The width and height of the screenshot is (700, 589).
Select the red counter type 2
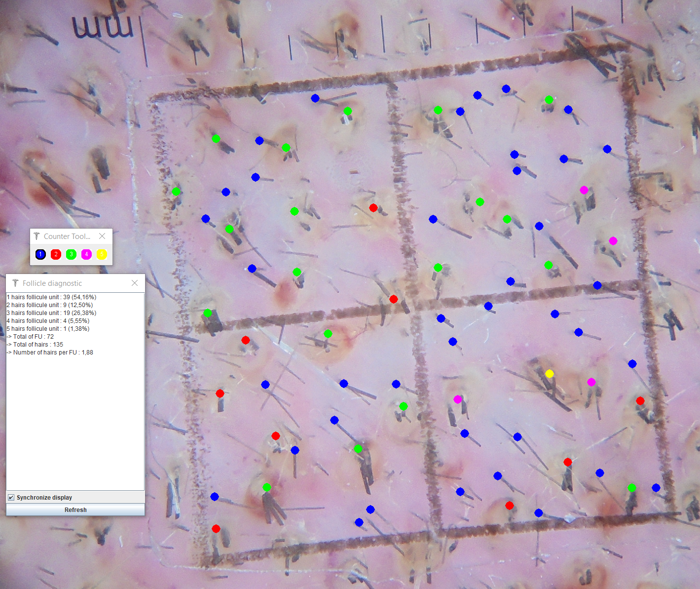click(x=56, y=254)
